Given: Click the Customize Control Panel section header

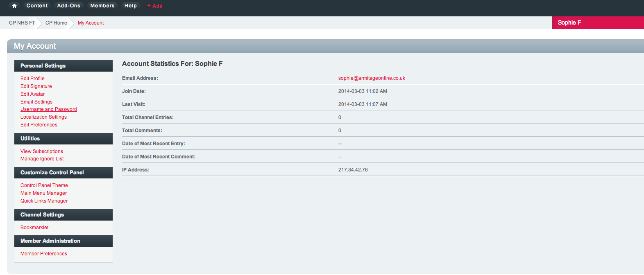Looking at the screenshot, I should (x=63, y=173).
